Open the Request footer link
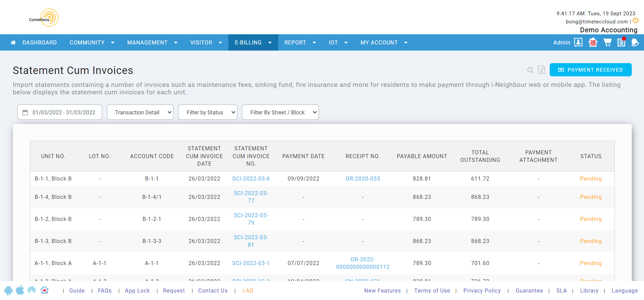 174,291
